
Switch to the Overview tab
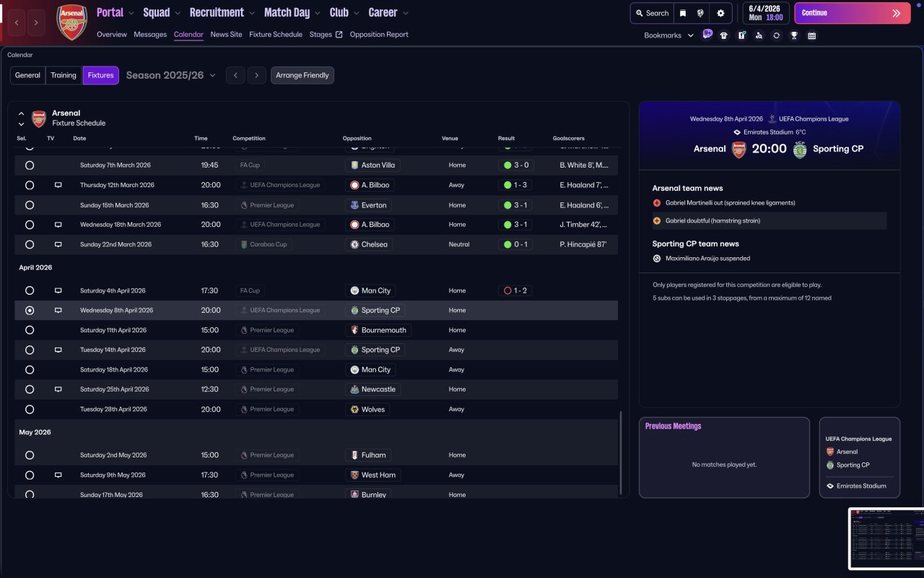click(112, 34)
